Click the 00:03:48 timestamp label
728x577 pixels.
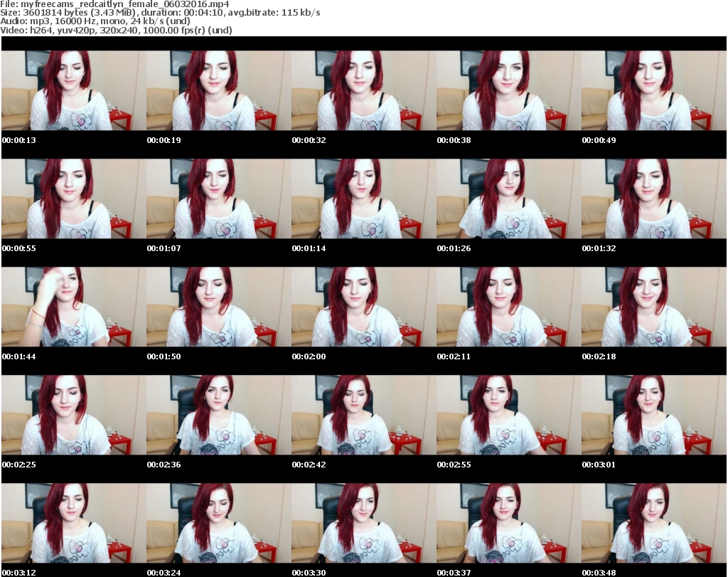click(x=599, y=573)
